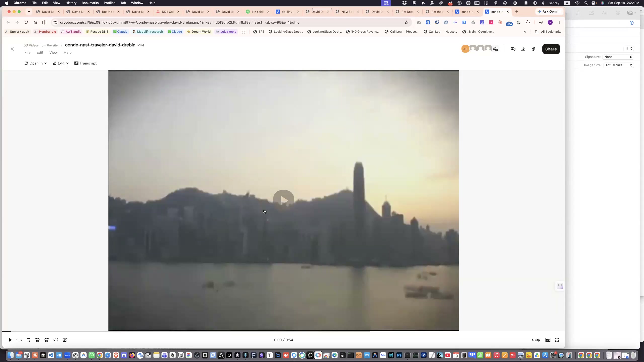
Task: Open manage access people icon
Action: point(496,49)
